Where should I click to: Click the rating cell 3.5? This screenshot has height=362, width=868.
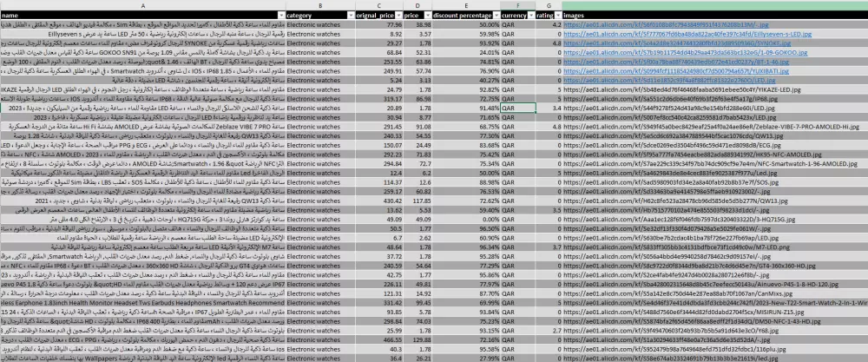[x=549, y=210]
